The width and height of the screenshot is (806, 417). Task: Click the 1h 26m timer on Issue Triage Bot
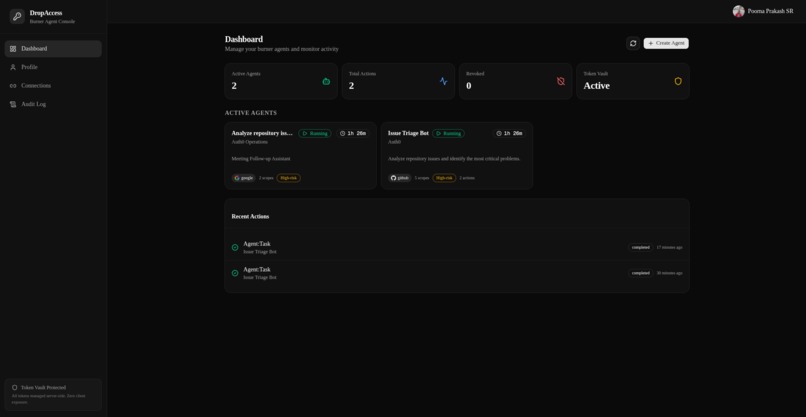click(509, 134)
